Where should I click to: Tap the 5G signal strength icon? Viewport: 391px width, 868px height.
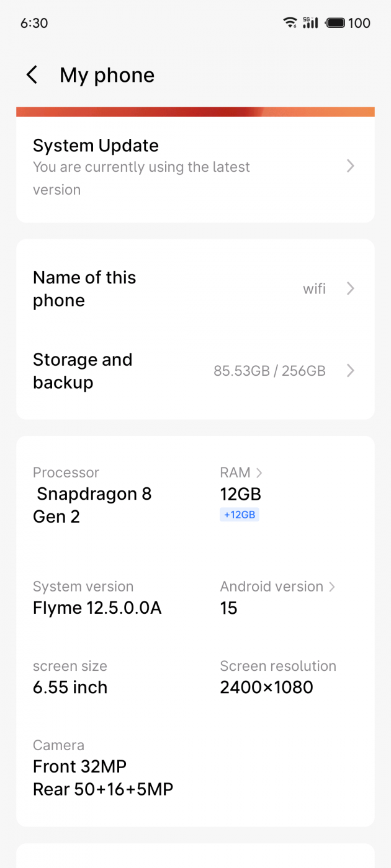[310, 23]
